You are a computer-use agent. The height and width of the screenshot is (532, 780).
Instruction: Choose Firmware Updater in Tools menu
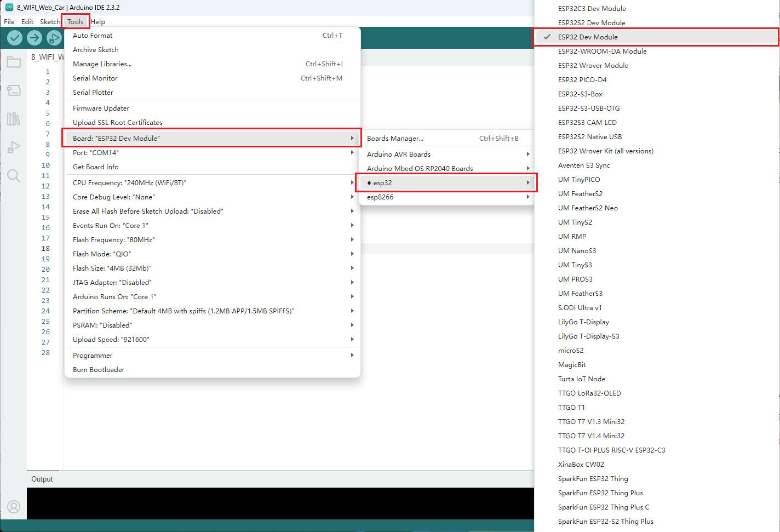[213, 108]
